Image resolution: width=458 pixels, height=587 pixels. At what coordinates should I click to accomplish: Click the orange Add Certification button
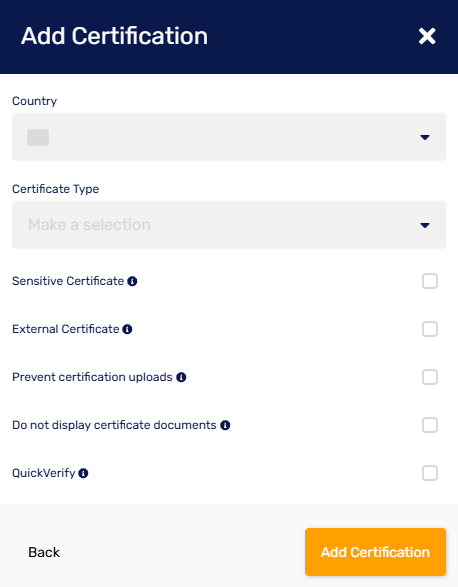[375, 552]
